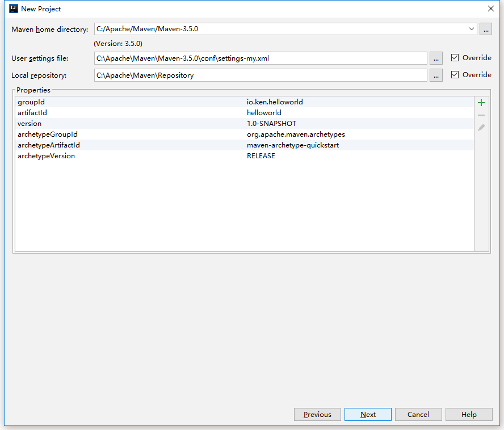The height and width of the screenshot is (430, 504).
Task: Click the local repository path field
Action: click(x=255, y=75)
